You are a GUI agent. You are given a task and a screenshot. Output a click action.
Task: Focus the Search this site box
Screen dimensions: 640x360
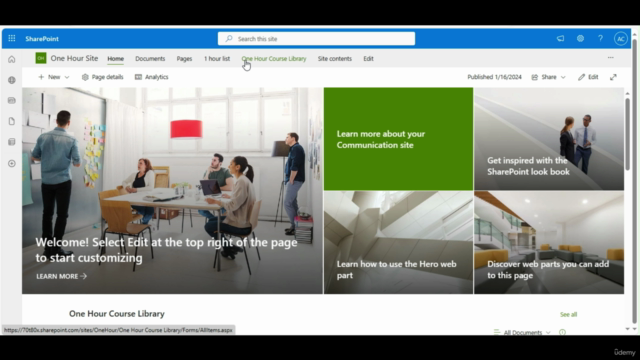(316, 39)
